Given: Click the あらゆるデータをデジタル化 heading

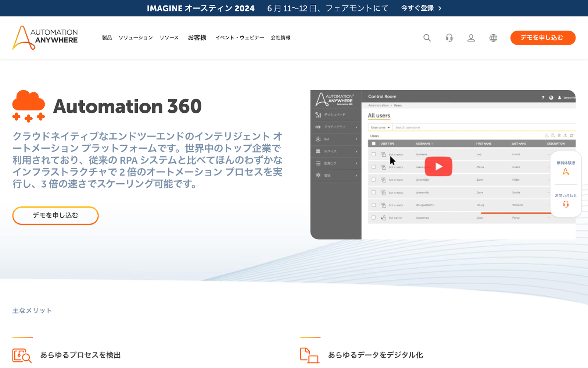Looking at the screenshot, I should 376,355.
